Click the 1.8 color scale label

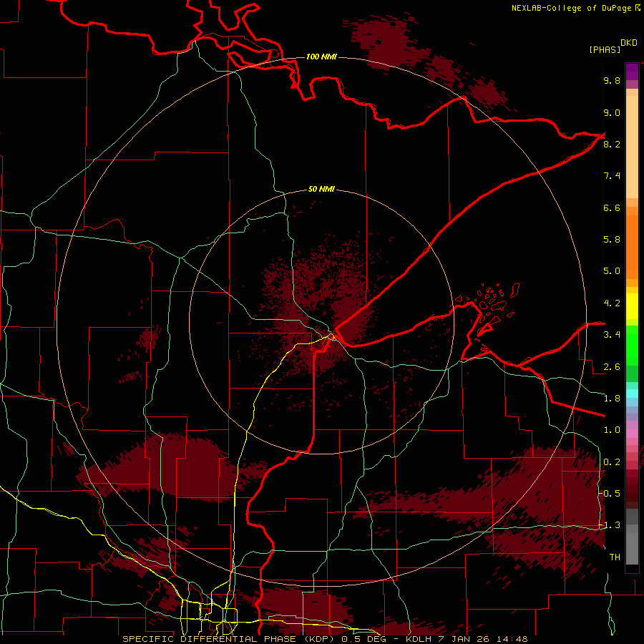(x=612, y=399)
